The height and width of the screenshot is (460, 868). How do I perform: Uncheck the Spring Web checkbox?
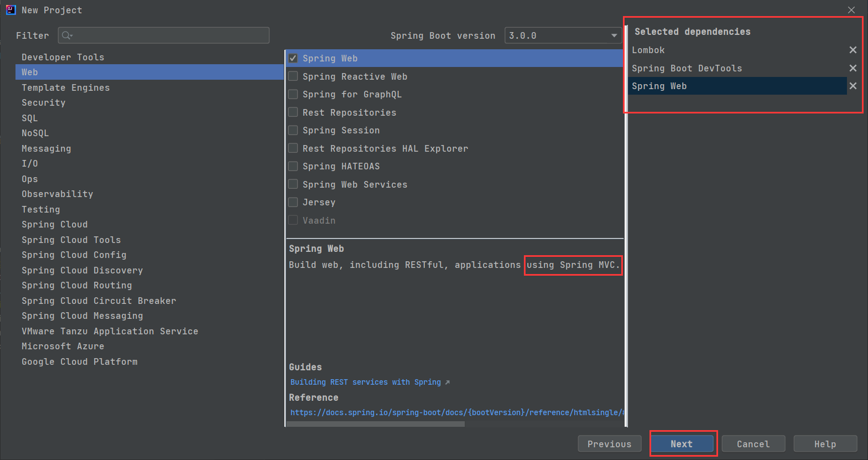(293, 58)
